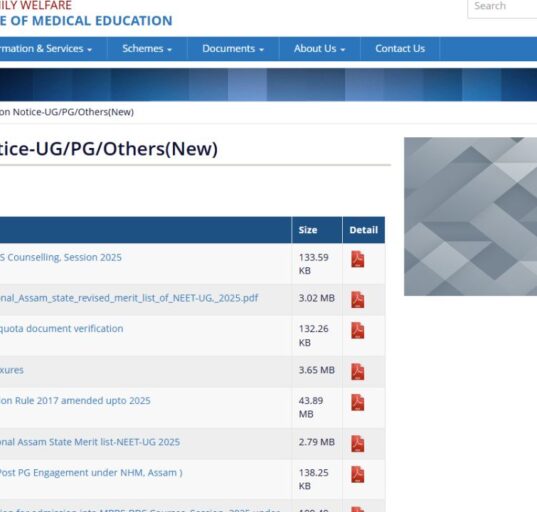Click the Detail column header
Viewport: 537px width, 512px height.
point(363,230)
